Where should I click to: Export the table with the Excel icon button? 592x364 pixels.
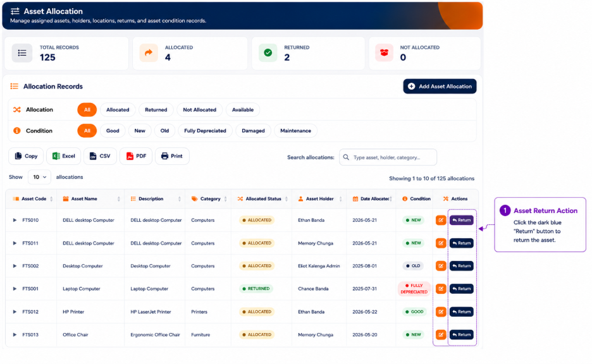tap(63, 156)
